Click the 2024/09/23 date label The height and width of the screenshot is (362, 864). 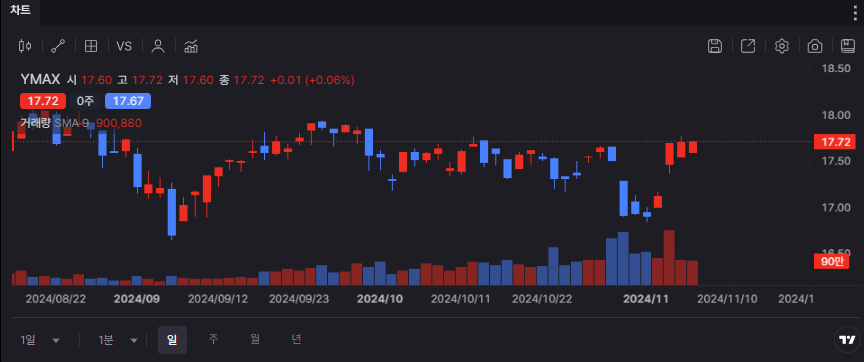pos(299,299)
